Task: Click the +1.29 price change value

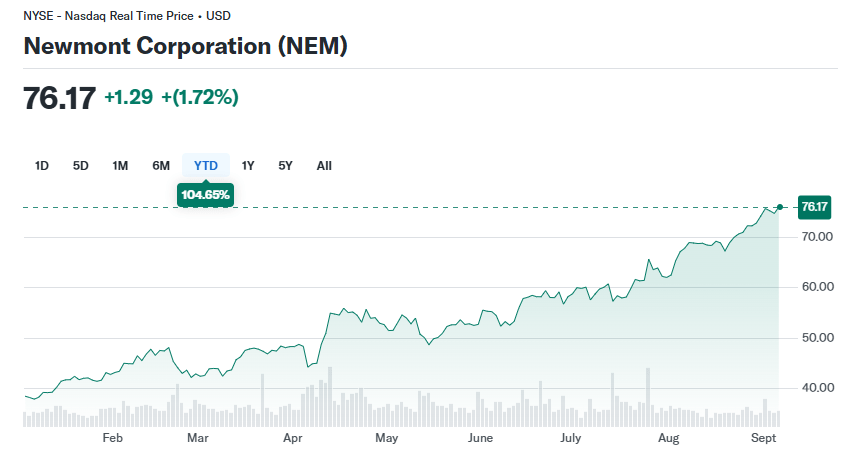Action: [x=128, y=98]
